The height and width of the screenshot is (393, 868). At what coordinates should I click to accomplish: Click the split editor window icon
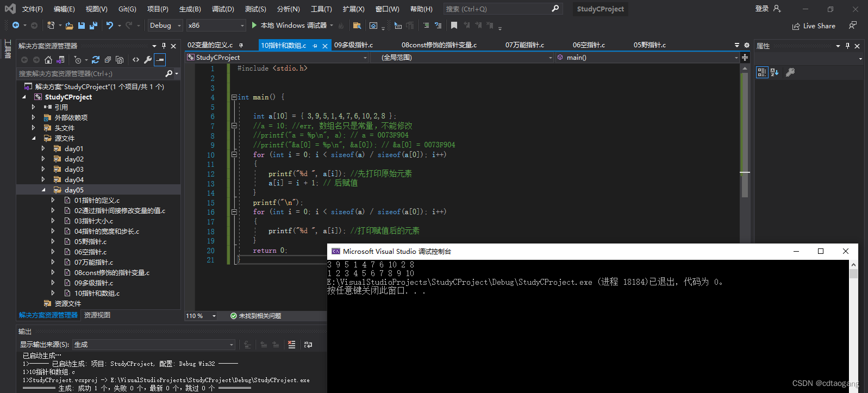click(745, 57)
